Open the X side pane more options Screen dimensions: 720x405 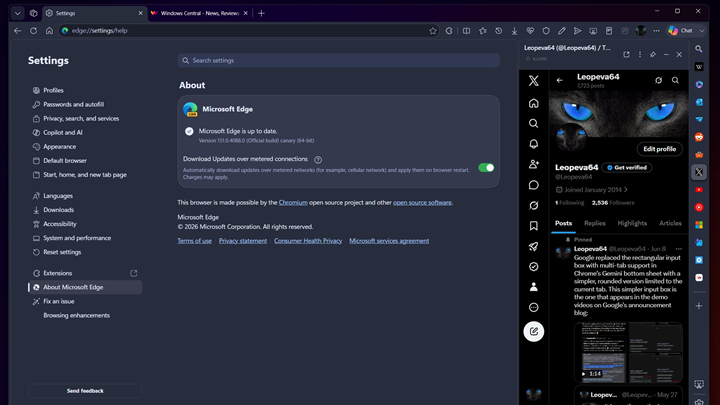click(x=640, y=54)
